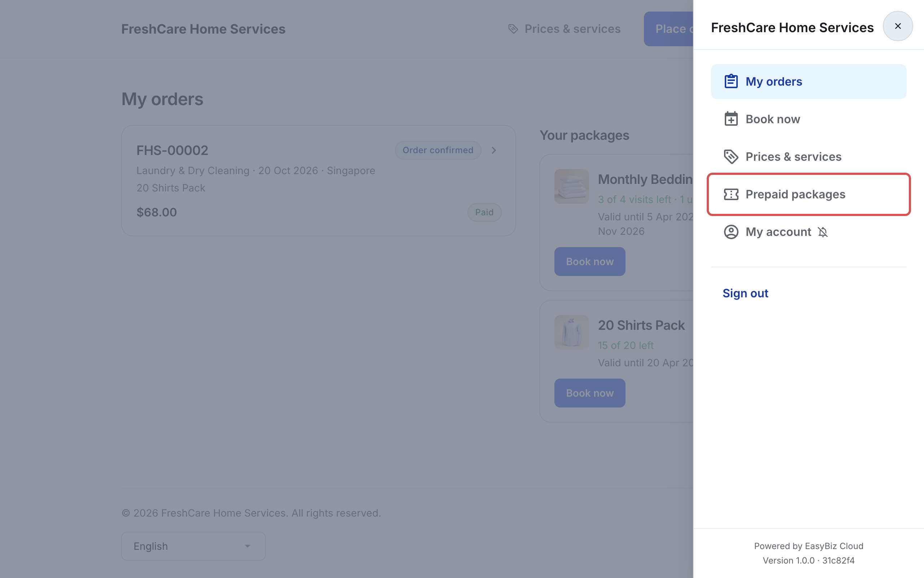924x578 pixels.
Task: Click the Prepaid packages ticket icon
Action: 731,194
